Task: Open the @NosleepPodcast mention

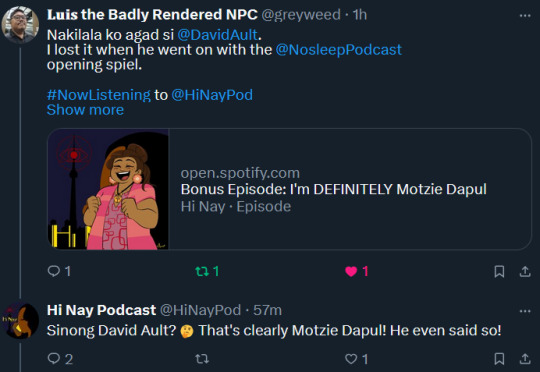Action: click(339, 50)
